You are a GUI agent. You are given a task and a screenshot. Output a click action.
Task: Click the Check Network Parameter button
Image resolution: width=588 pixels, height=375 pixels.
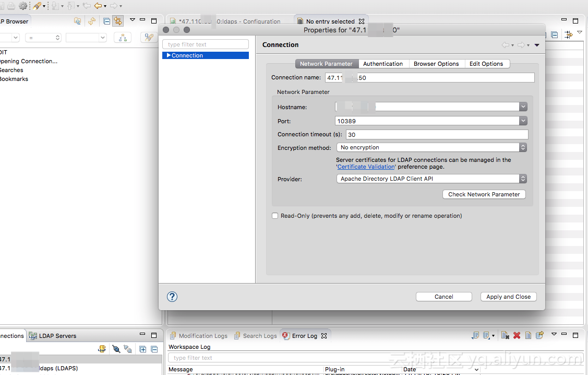(484, 194)
